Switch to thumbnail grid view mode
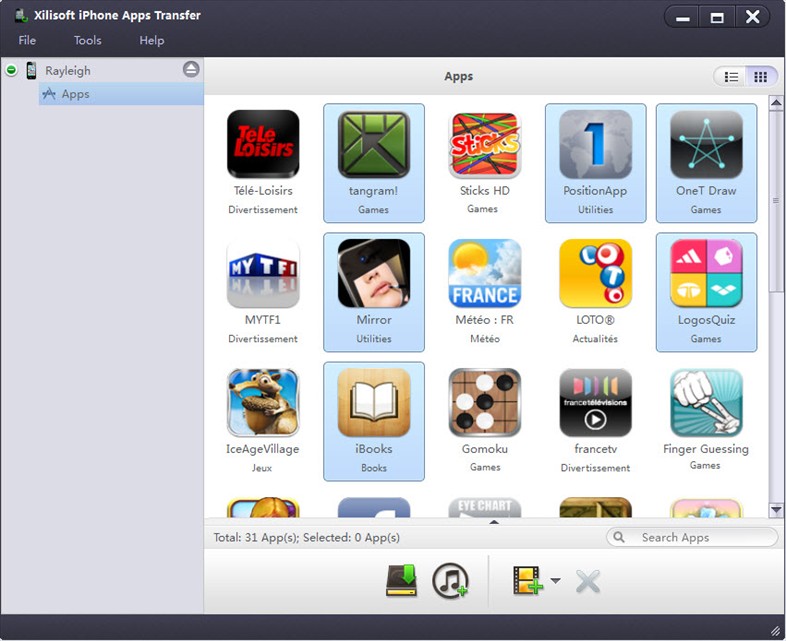This screenshot has width=786, height=641. point(760,77)
